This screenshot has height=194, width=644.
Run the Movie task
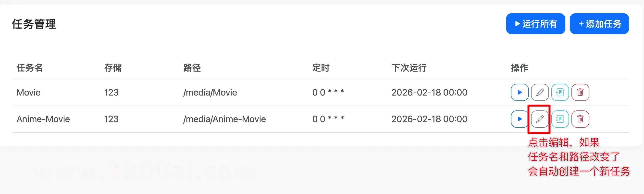[520, 93]
